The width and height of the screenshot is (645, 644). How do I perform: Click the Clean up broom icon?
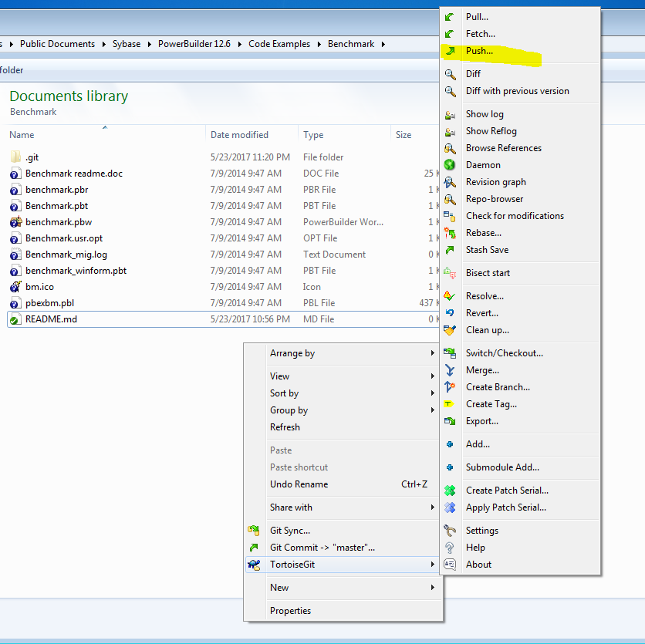tap(450, 330)
